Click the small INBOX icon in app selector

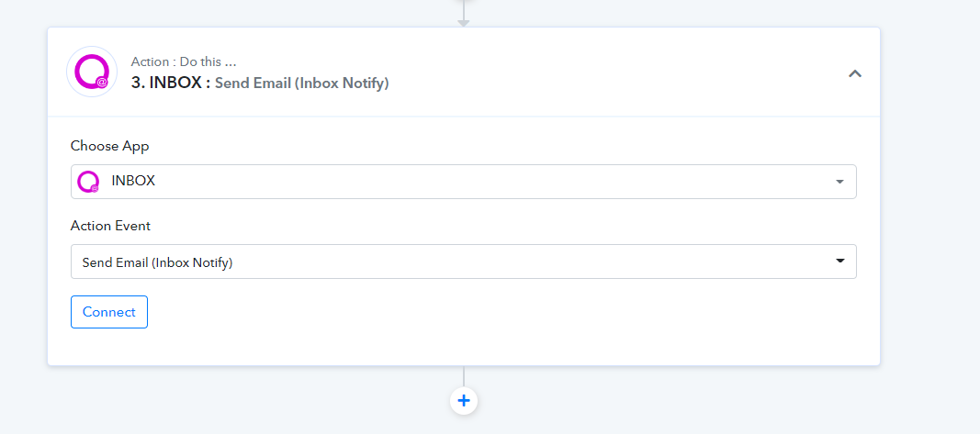[88, 182]
